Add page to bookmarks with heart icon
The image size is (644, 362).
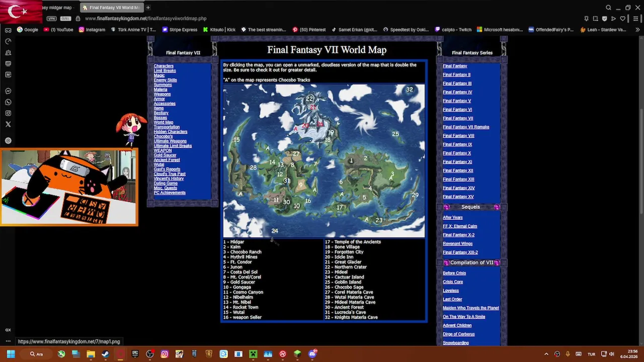coord(622,19)
